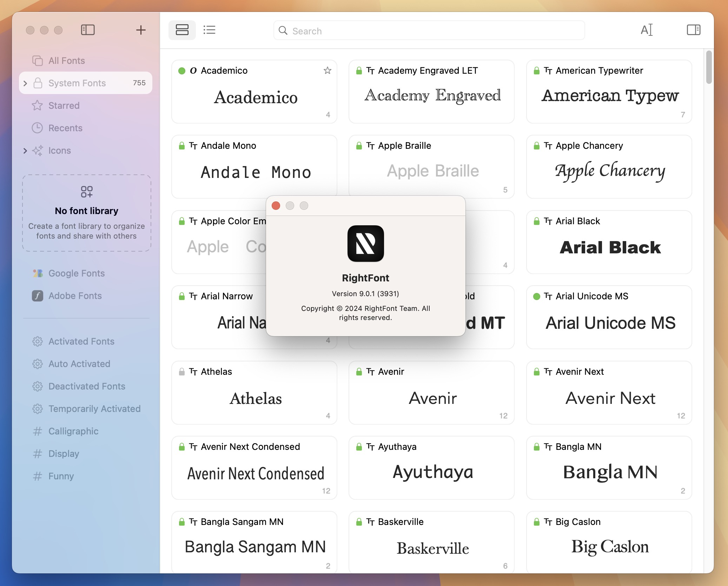Click the lock icon on Apple Braille
This screenshot has width=728, height=586.
pos(359,146)
